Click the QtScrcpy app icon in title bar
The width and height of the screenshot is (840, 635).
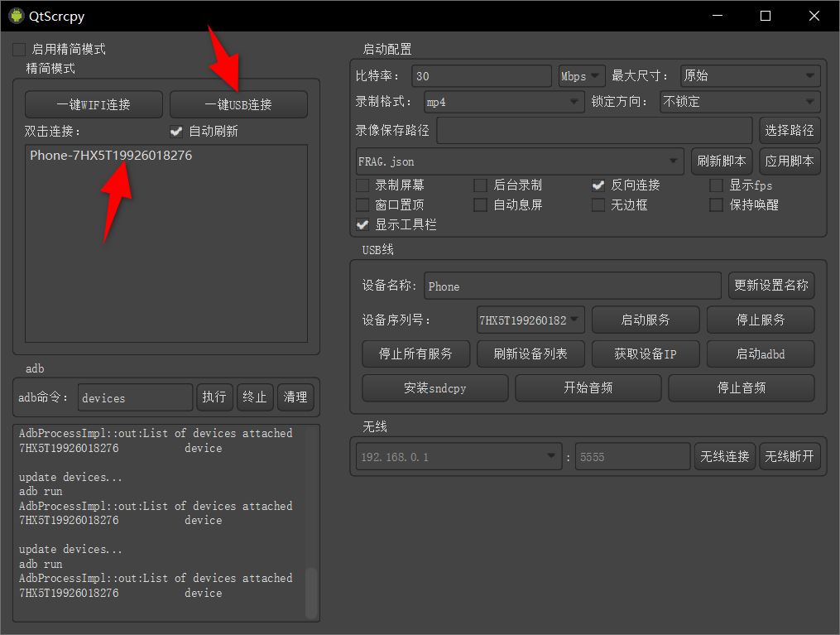pyautogui.click(x=17, y=16)
